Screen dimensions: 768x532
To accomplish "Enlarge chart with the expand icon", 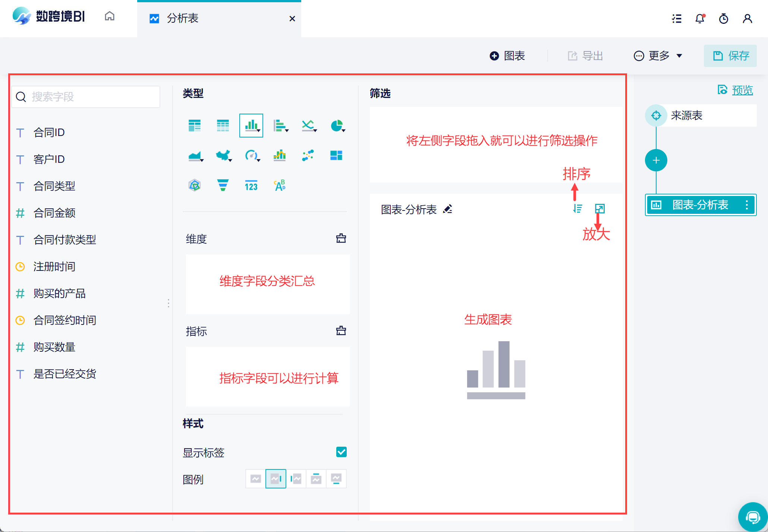I will click(x=600, y=209).
